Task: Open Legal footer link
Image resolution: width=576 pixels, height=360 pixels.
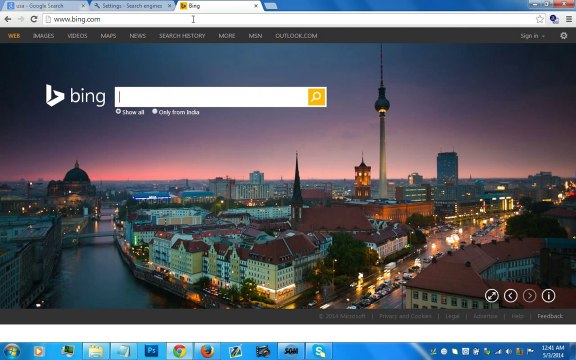Action: click(x=452, y=316)
